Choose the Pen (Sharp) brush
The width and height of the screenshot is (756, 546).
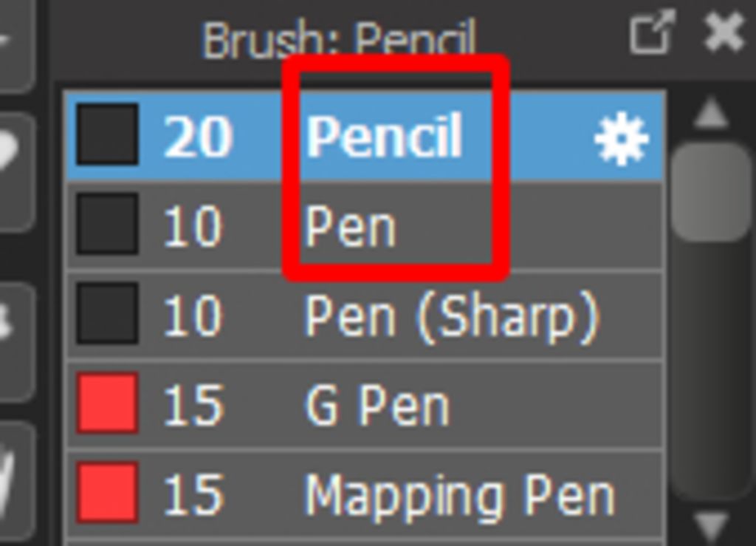pos(451,317)
